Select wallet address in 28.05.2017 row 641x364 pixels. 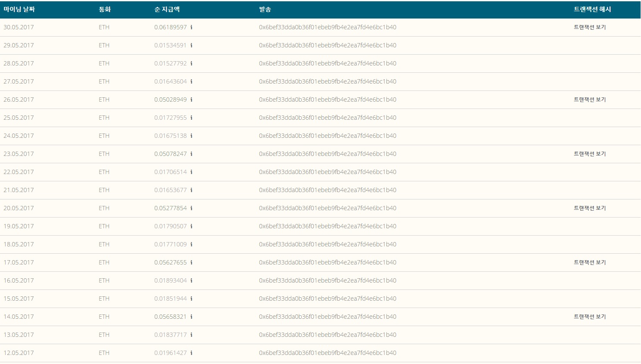click(x=327, y=63)
